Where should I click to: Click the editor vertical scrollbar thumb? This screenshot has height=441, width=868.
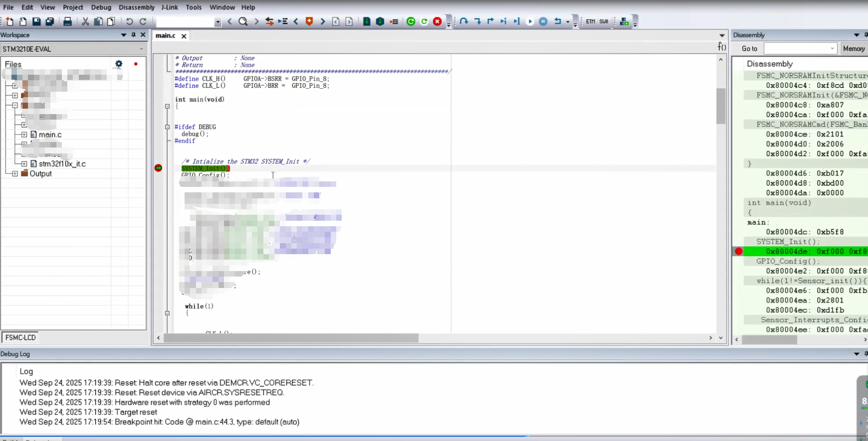coord(720,106)
